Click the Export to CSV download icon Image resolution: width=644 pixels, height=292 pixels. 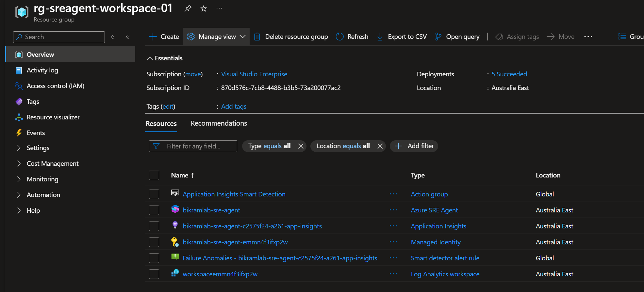[380, 37]
